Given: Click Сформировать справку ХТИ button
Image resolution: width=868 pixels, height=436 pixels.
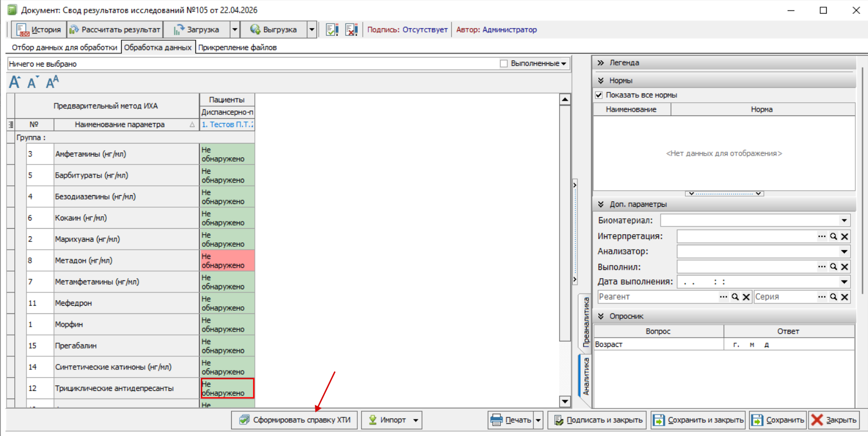Looking at the screenshot, I should (294, 420).
